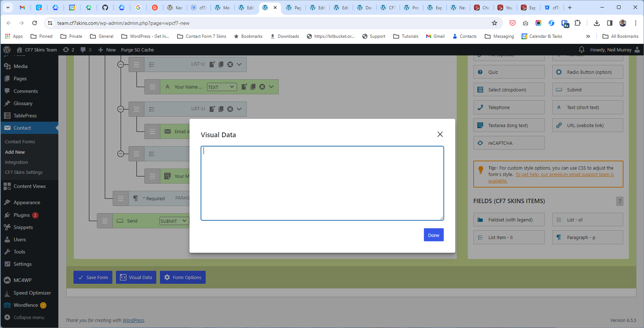Delete the Your Name field with X icon

point(262,87)
